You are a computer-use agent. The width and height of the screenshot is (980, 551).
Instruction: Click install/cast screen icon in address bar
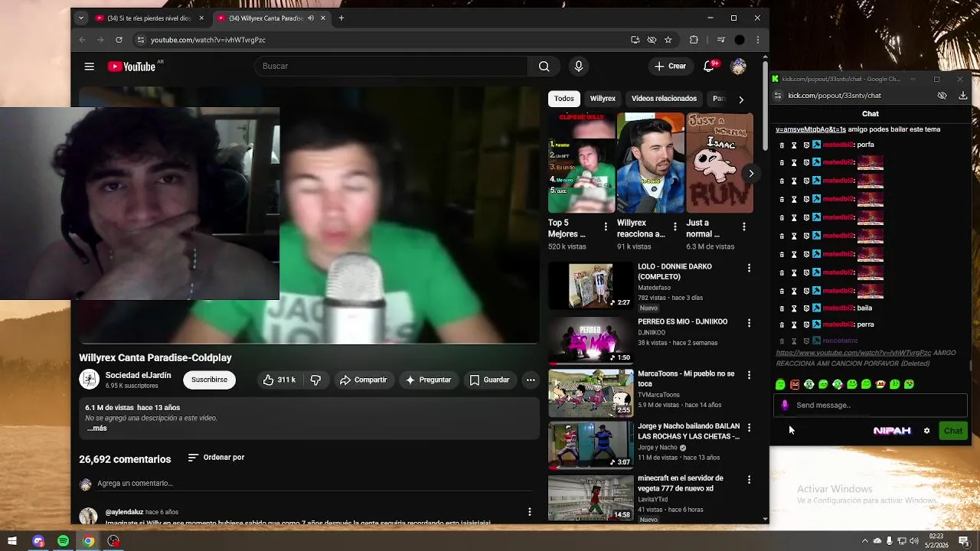point(635,40)
